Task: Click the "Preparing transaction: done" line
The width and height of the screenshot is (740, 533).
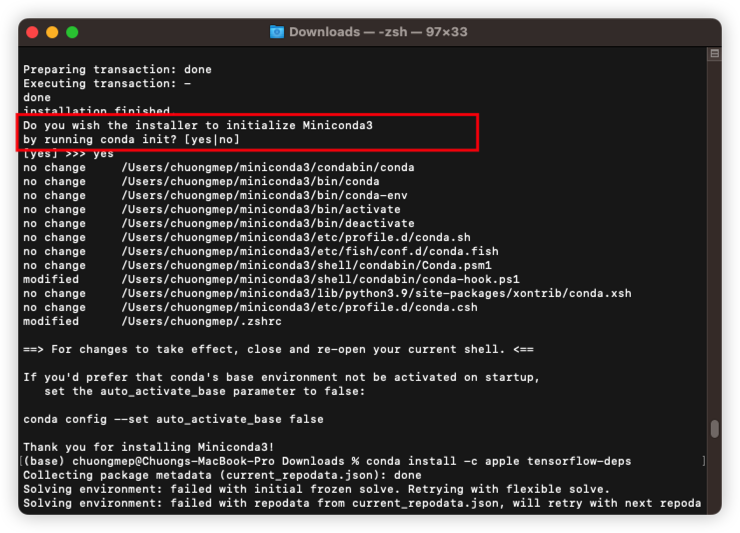Action: pyautogui.click(x=117, y=70)
